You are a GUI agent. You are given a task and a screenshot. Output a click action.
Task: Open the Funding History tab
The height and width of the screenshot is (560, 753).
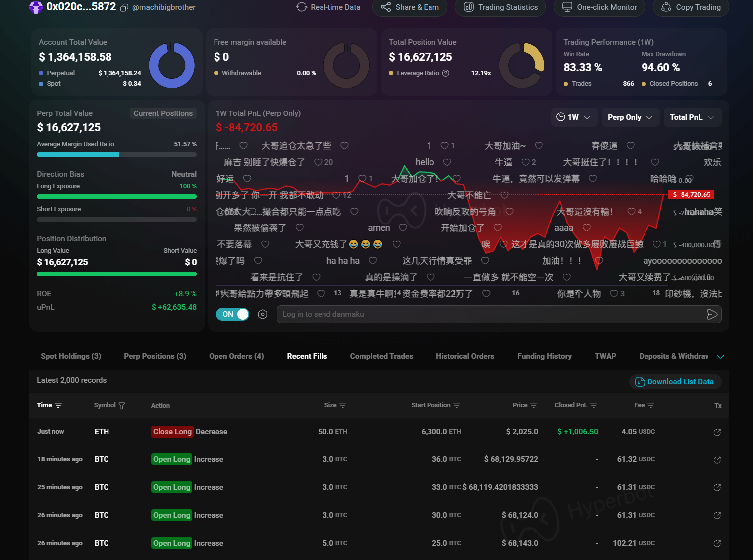coord(544,356)
